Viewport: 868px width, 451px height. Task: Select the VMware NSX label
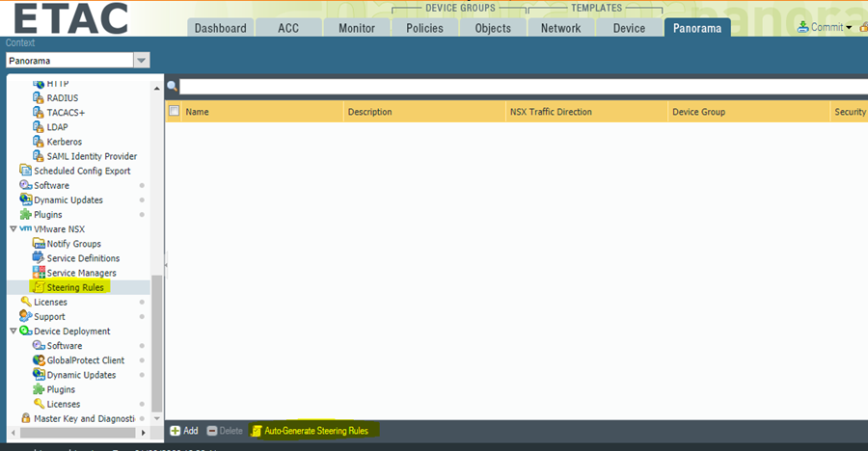point(59,229)
